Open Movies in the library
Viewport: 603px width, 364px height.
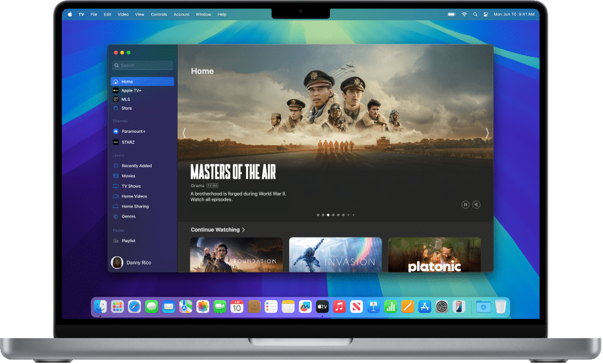[142, 176]
